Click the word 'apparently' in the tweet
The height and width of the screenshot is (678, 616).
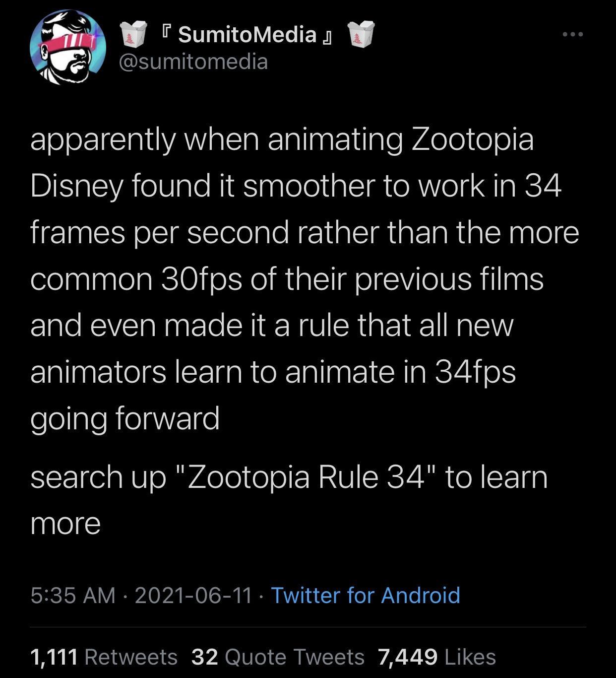point(102,140)
